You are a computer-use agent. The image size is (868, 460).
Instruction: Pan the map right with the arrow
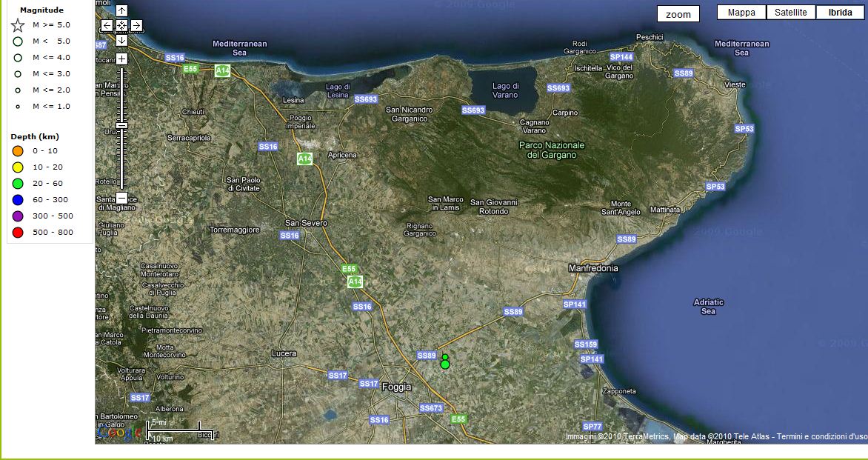(x=137, y=25)
